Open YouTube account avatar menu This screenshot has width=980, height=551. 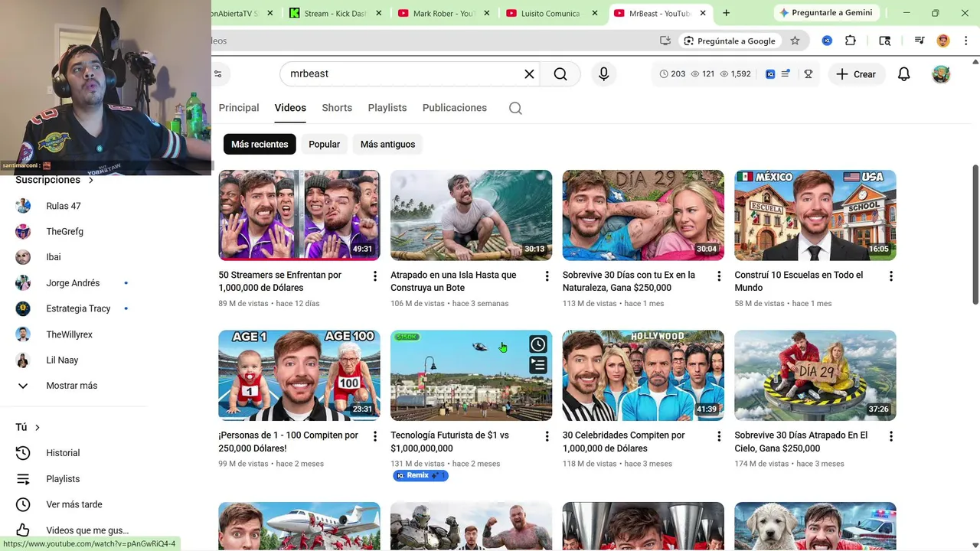tap(941, 74)
